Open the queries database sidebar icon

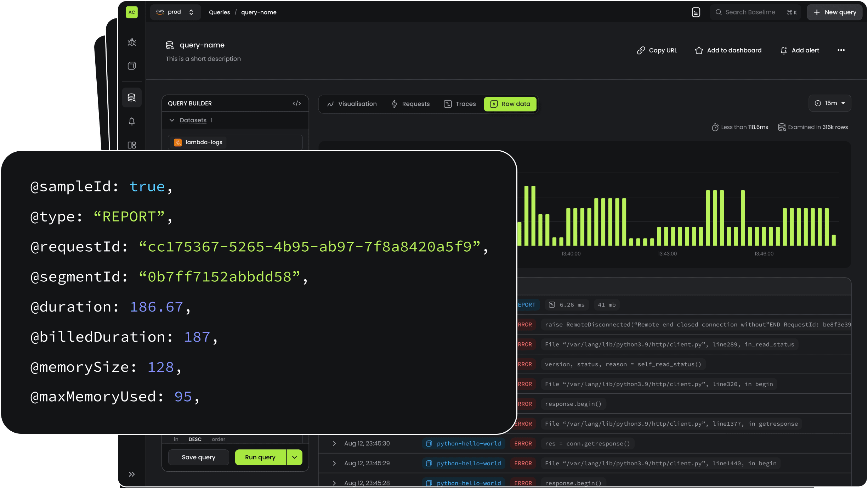pos(132,97)
